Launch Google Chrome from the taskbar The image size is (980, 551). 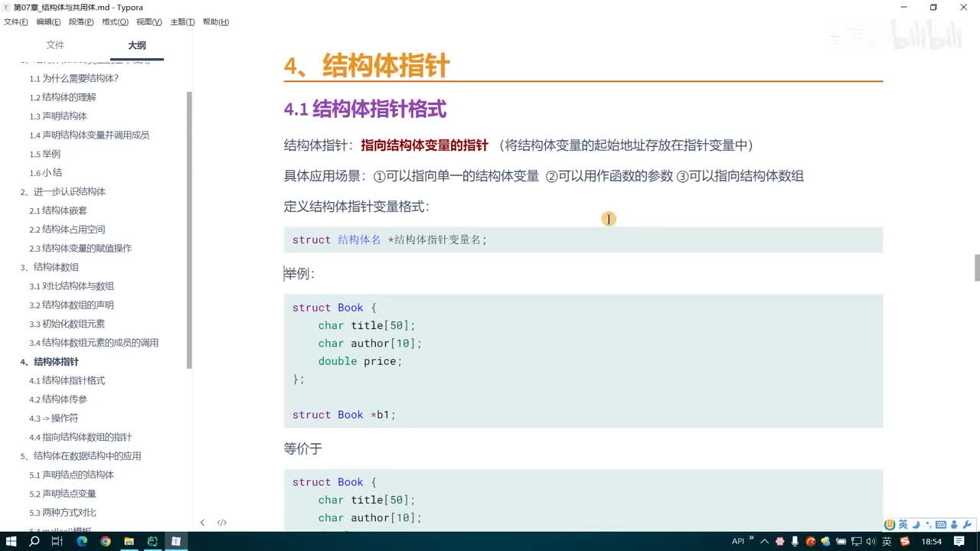106,541
